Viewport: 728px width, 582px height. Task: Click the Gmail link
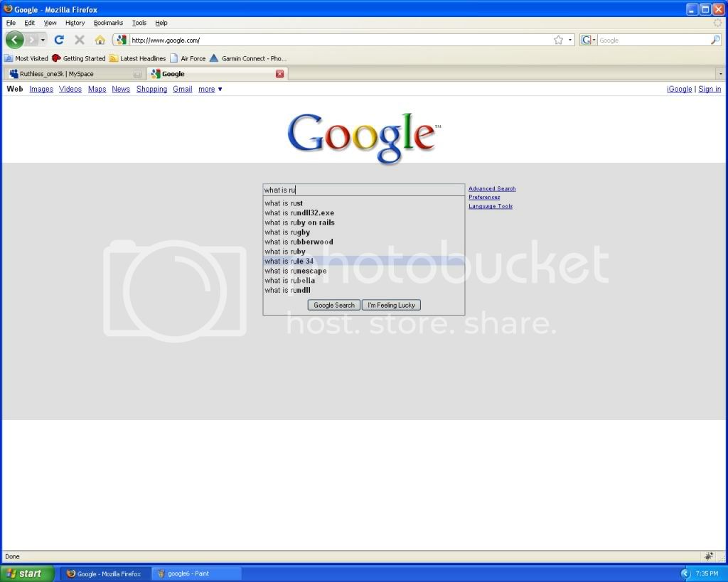pyautogui.click(x=183, y=89)
